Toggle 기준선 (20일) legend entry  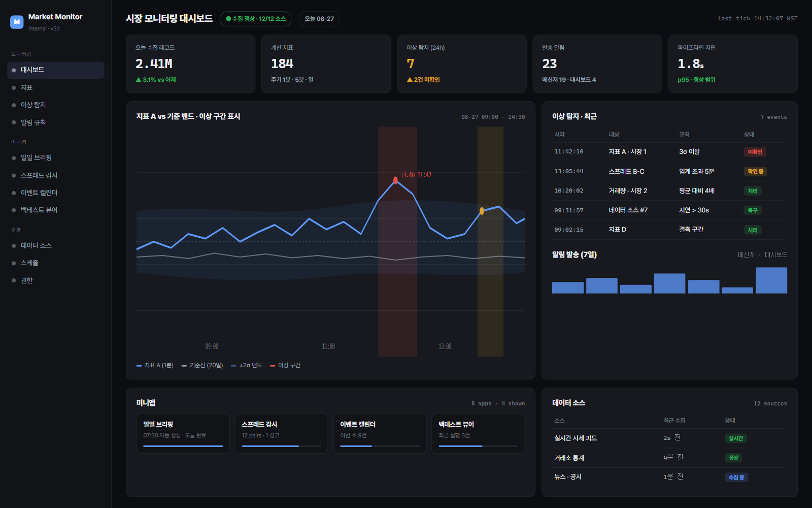tap(202, 365)
